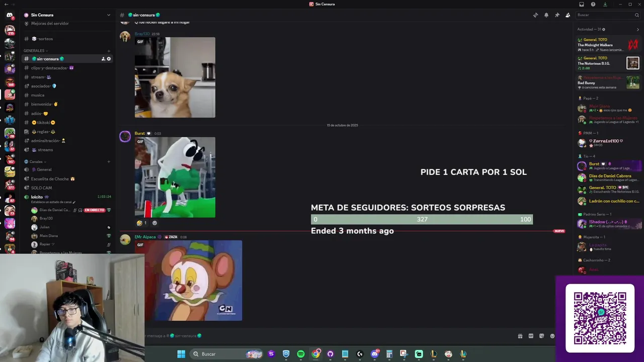
Task: Open The Notorious B.I.G. activity card
Action: point(608,63)
